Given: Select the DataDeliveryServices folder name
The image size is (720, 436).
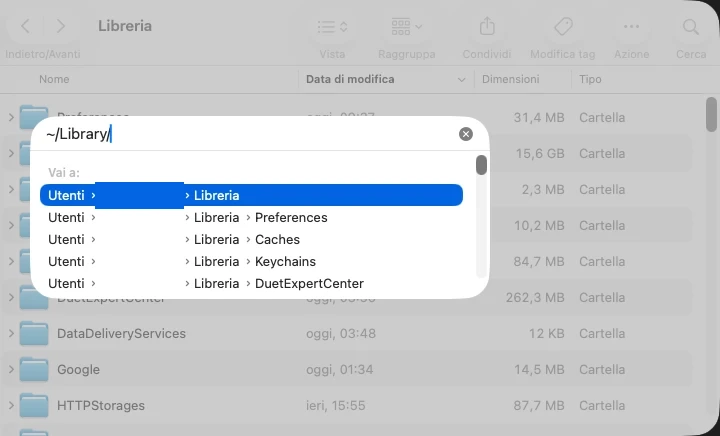Looking at the screenshot, I should 121,334.
